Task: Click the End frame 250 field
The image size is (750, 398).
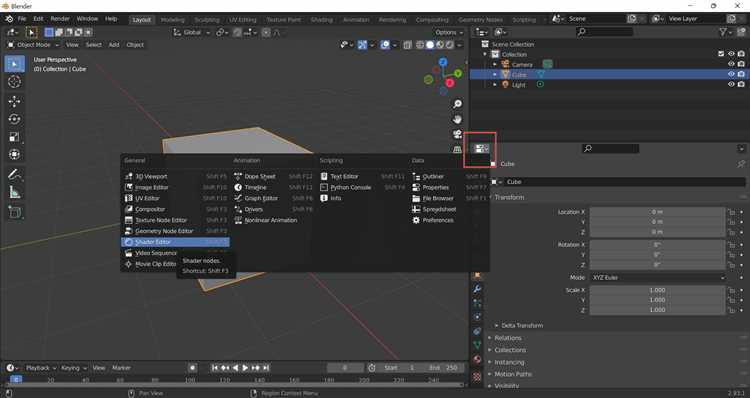Action: pyautogui.click(x=443, y=368)
